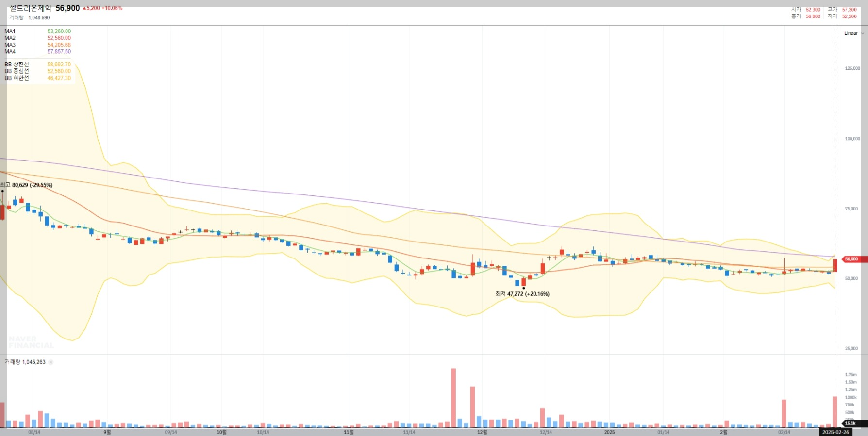
Task: Click the 최고 80,629 high annotation
Action: (x=26, y=185)
